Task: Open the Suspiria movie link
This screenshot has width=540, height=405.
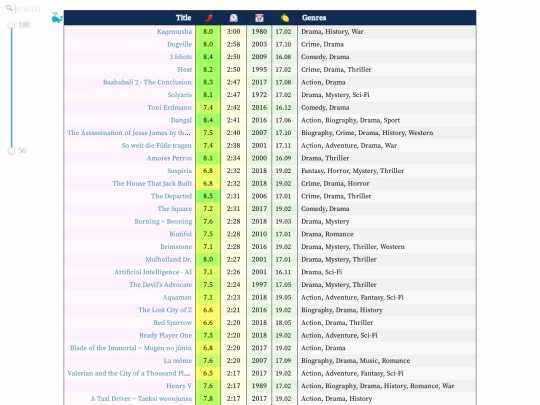Action: point(179,171)
